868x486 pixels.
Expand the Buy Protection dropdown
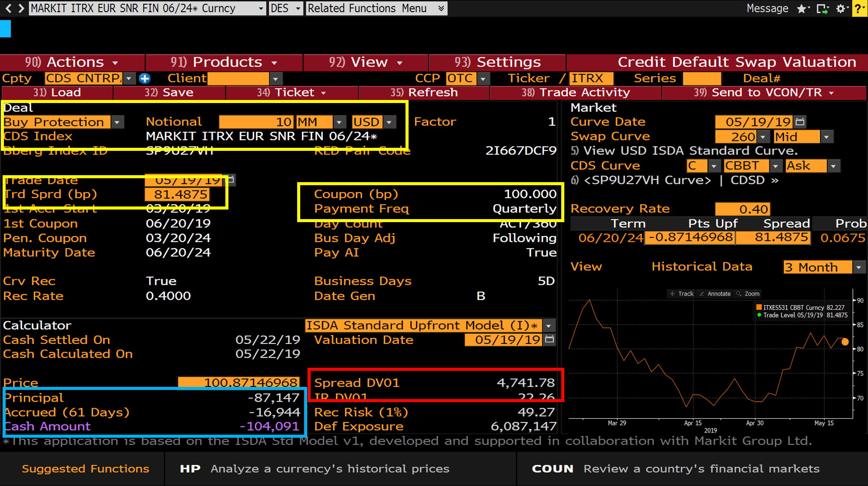click(x=117, y=122)
